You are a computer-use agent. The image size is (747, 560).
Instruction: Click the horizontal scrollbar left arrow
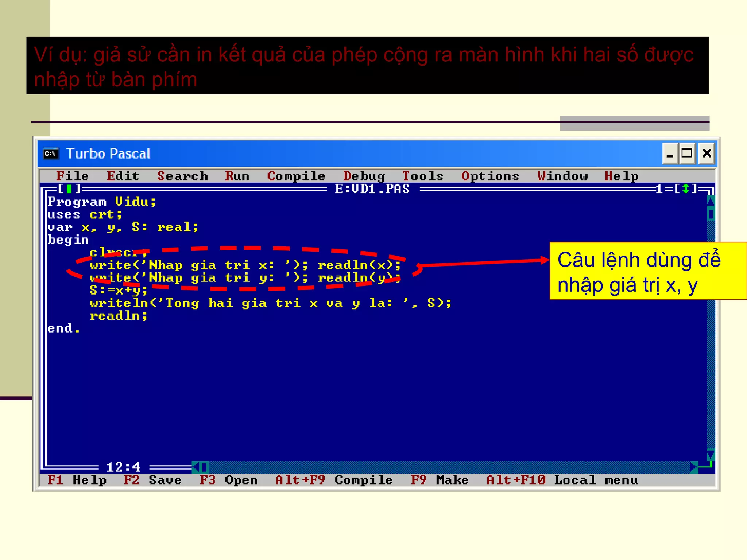196,467
